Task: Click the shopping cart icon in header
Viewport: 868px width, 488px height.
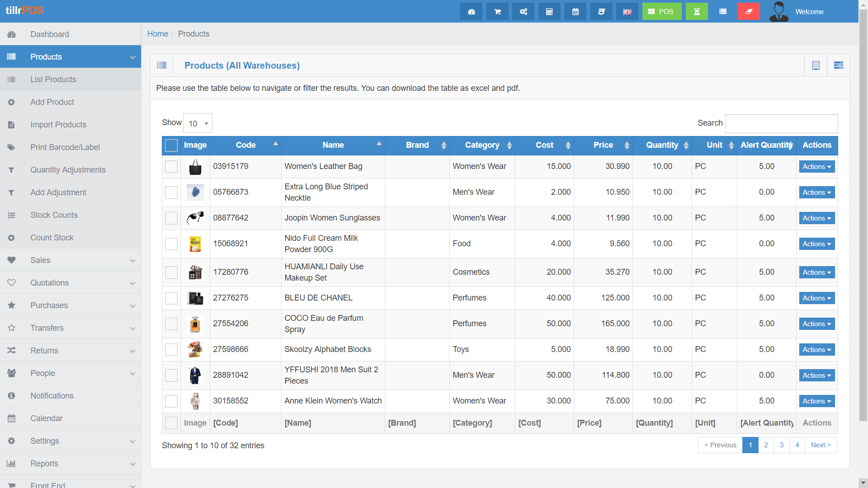Action: [x=497, y=12]
